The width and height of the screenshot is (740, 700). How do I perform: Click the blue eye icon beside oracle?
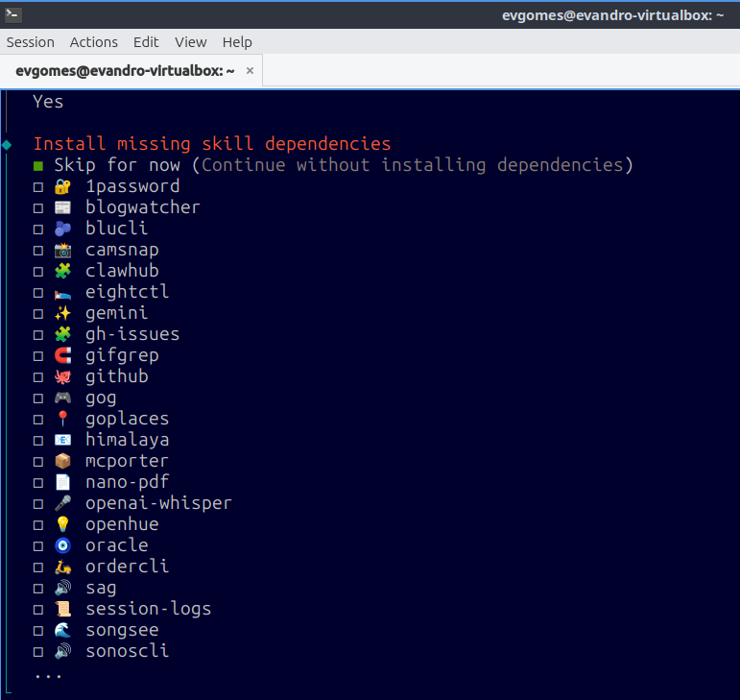[x=62, y=545]
